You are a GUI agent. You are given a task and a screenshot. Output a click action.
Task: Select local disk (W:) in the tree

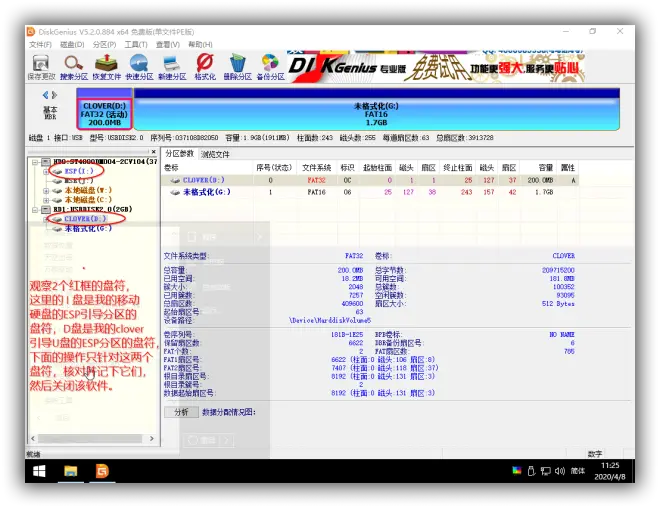point(88,190)
